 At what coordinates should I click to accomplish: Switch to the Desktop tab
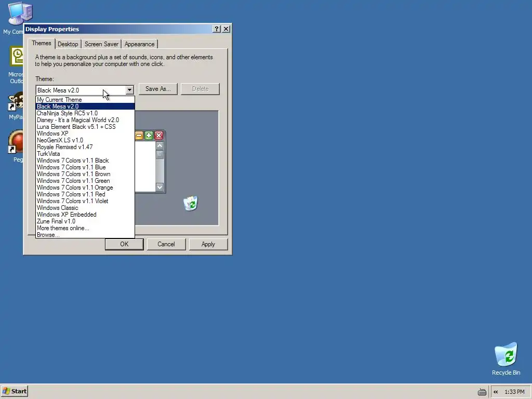point(68,44)
